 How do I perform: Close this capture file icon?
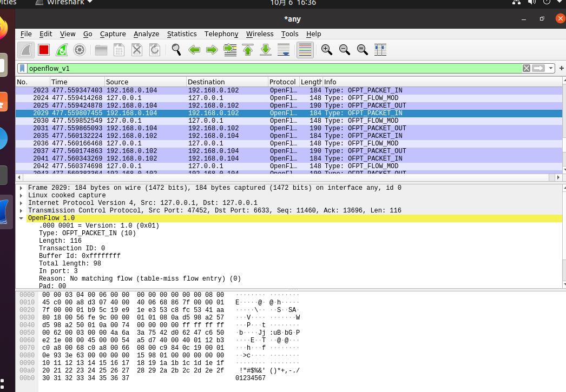pyautogui.click(x=137, y=50)
